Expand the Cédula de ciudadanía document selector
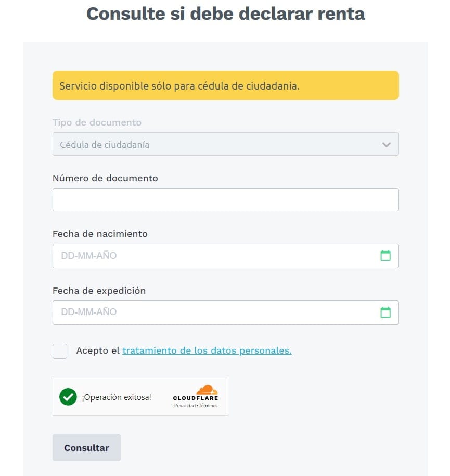This screenshot has height=476, width=450. (225, 144)
